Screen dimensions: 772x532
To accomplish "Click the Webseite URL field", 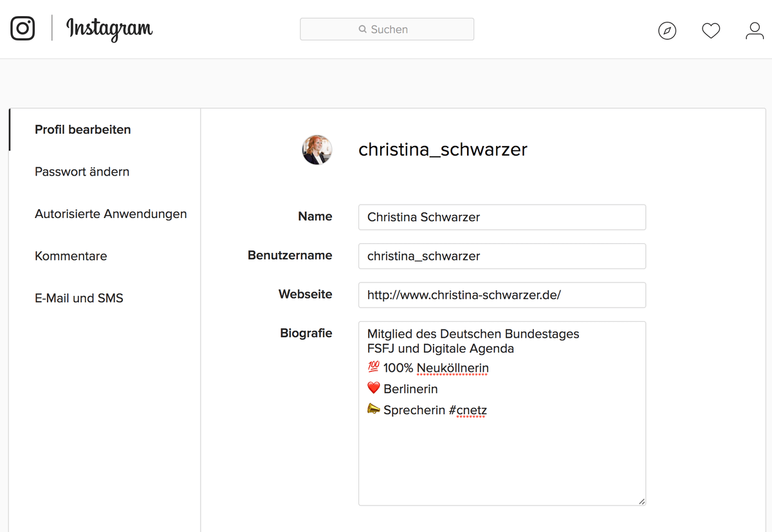I will pyautogui.click(x=502, y=295).
